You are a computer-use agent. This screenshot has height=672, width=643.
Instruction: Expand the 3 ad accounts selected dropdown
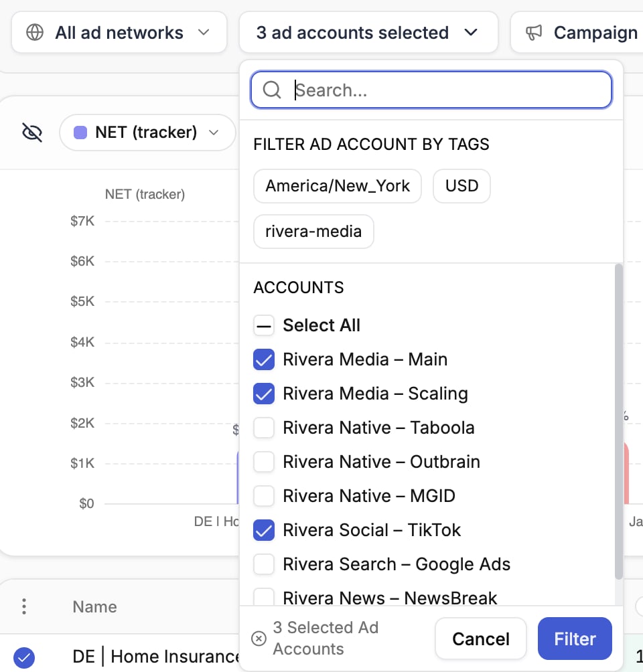(368, 33)
